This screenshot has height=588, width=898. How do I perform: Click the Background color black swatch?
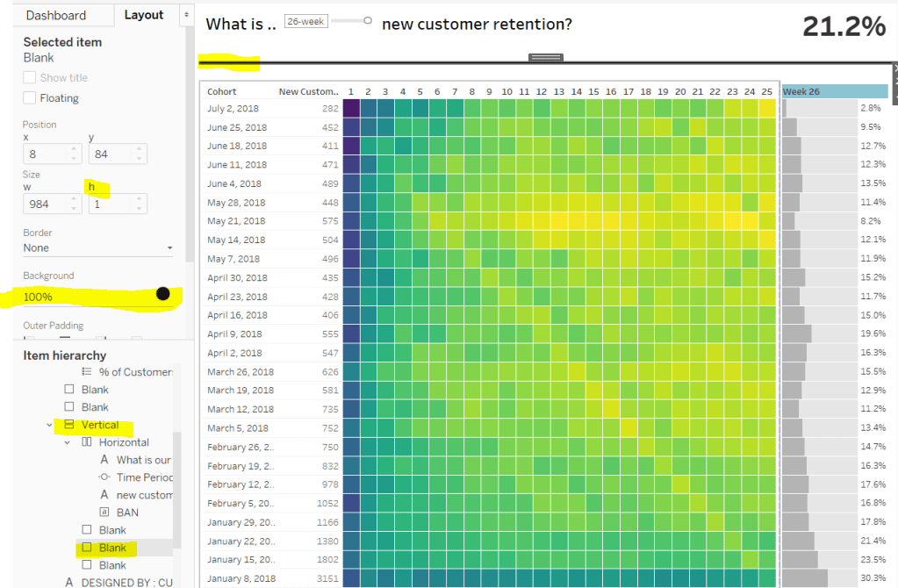162,294
